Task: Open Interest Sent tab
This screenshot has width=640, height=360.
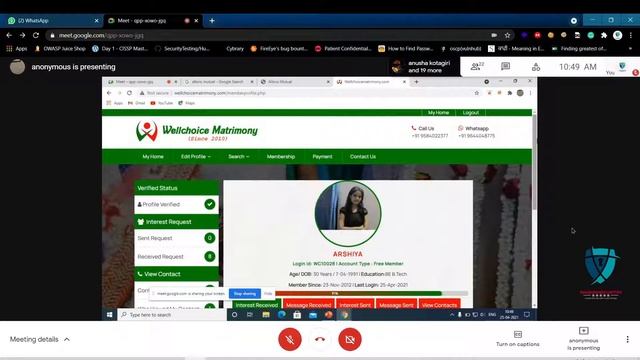Action: click(355, 305)
